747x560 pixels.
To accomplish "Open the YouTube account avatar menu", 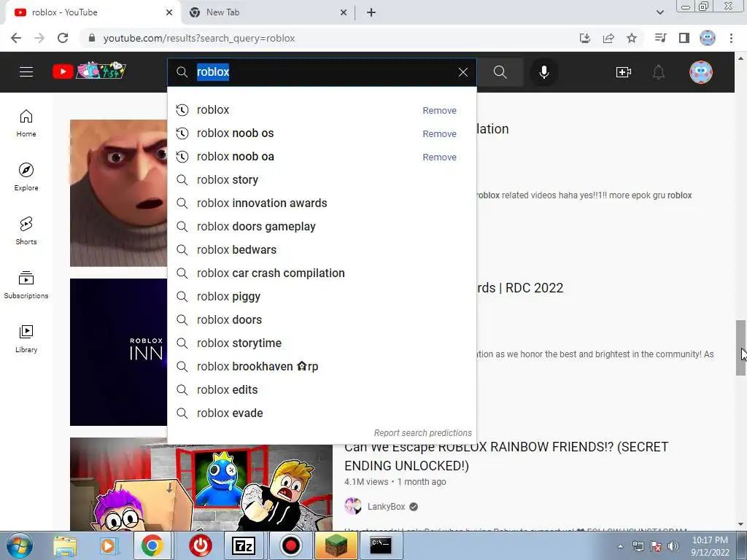I will click(701, 72).
